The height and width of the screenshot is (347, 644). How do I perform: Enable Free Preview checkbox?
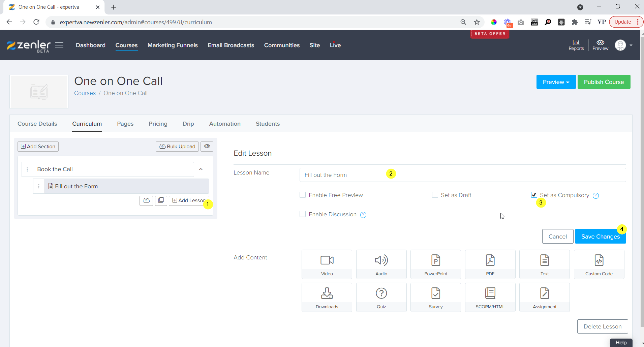303,195
